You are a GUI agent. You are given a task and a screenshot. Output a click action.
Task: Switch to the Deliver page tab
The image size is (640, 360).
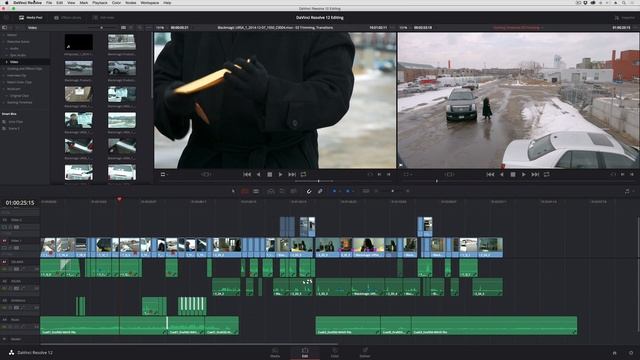pyautogui.click(x=365, y=353)
